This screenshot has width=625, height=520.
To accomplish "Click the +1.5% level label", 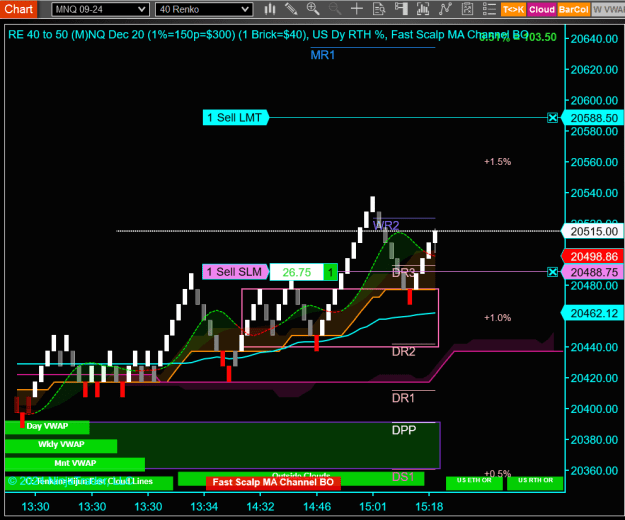I will (x=497, y=162).
